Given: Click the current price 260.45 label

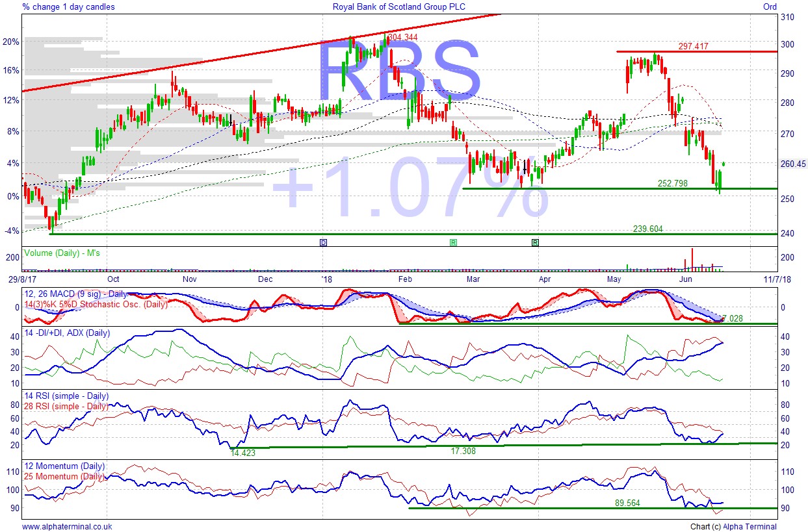Looking at the screenshot, I should pos(793,164).
